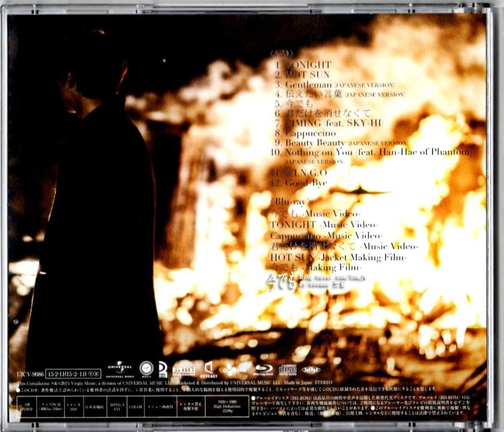Screen dimensions: 504x432
Task: Click track 8 Cappuccino
Action: click(305, 133)
